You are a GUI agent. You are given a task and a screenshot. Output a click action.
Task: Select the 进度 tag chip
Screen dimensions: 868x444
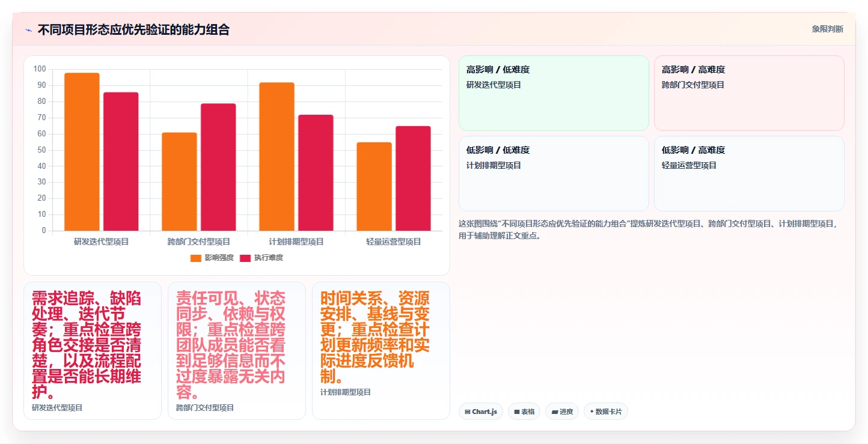tap(562, 412)
